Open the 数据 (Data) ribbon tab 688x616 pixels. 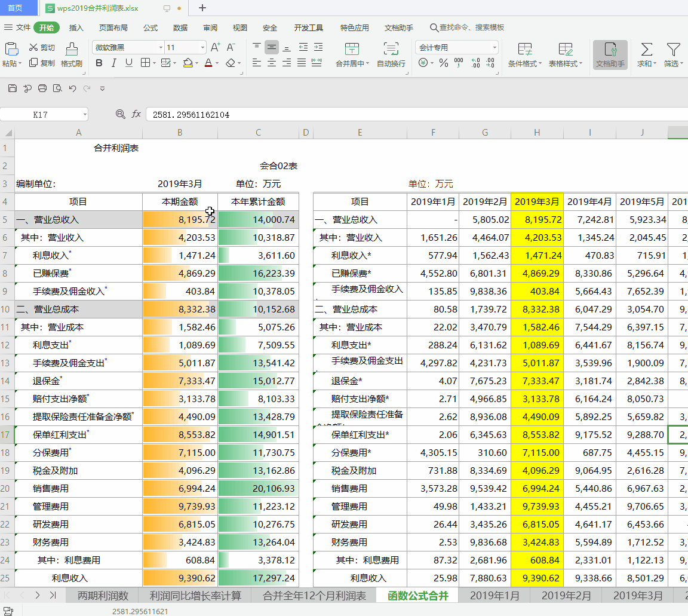coord(180,27)
